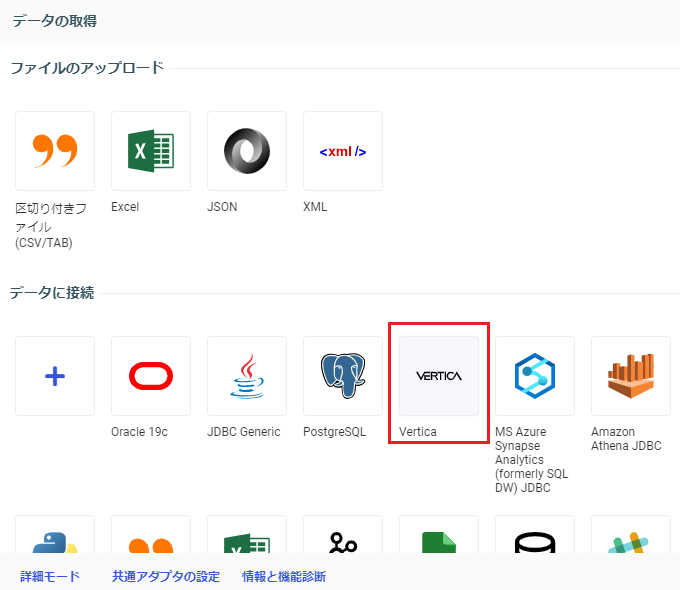Viewport: 680px width, 590px height.
Task: Select the JSON file upload icon
Action: coord(247,151)
